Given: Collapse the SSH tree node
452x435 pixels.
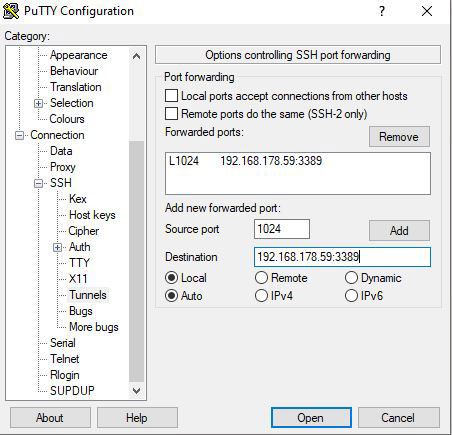Looking at the screenshot, I should (38, 183).
